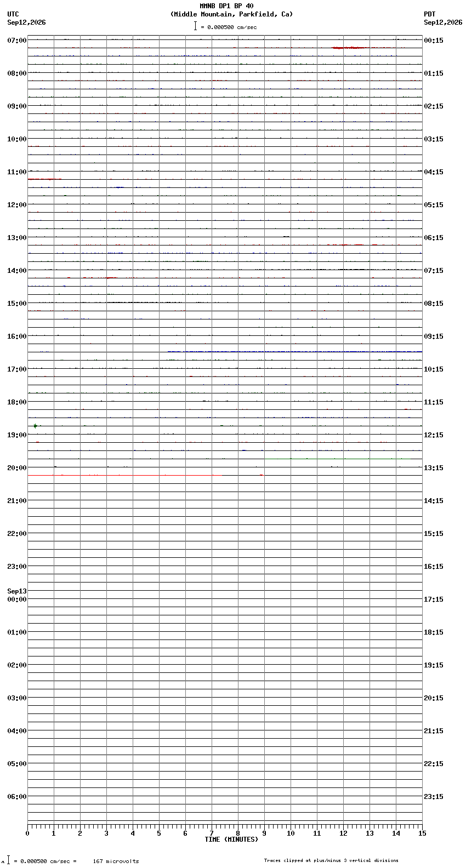Select the 10:00 UTC row label
The image size is (466, 868).
coord(17,139)
